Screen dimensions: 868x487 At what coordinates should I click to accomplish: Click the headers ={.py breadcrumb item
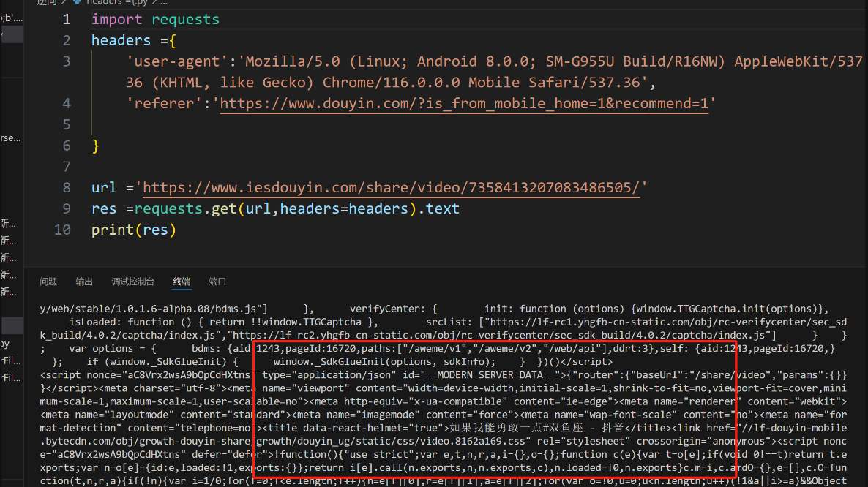(x=117, y=3)
